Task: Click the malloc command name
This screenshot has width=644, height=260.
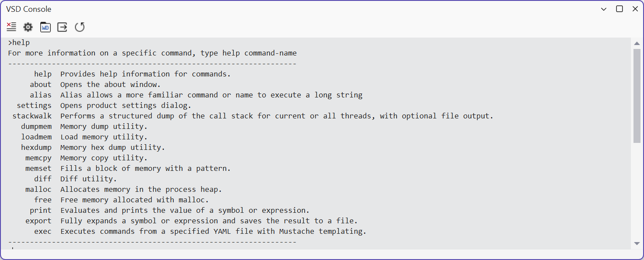Action: click(x=39, y=189)
